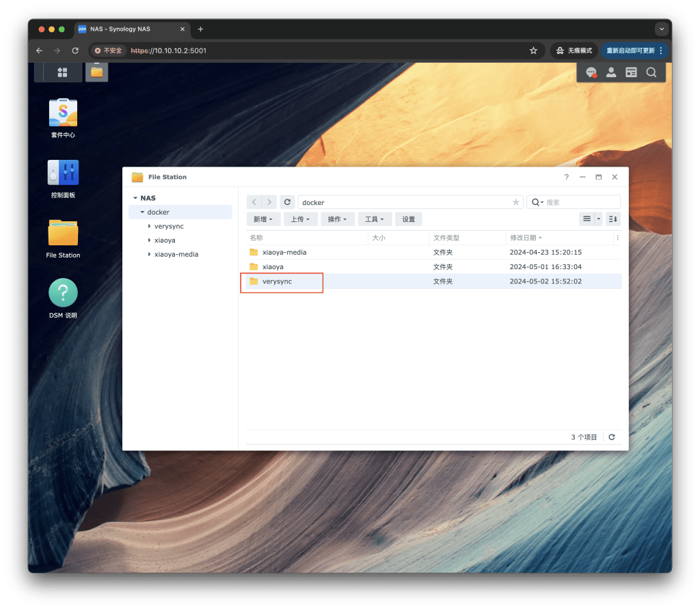Screen dimensions: 700x610
Task: Click the 无痕模式 incognito indicator
Action: 574,51
